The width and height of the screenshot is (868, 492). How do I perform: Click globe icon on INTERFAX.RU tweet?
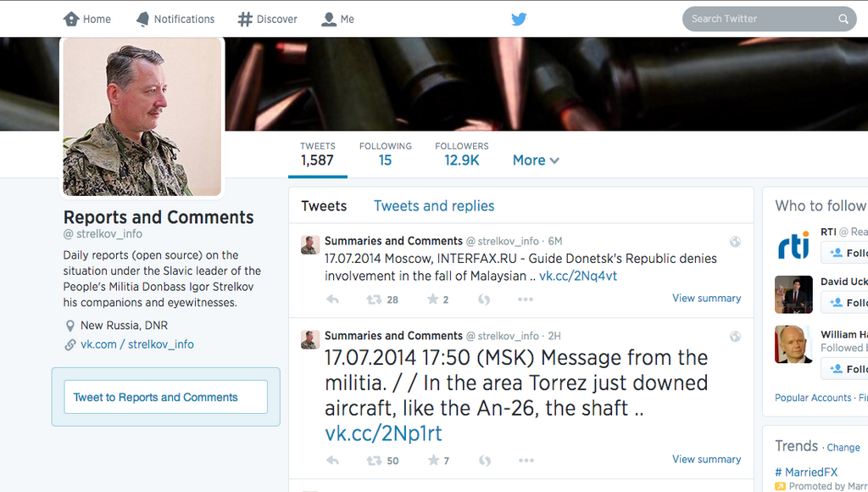735,242
